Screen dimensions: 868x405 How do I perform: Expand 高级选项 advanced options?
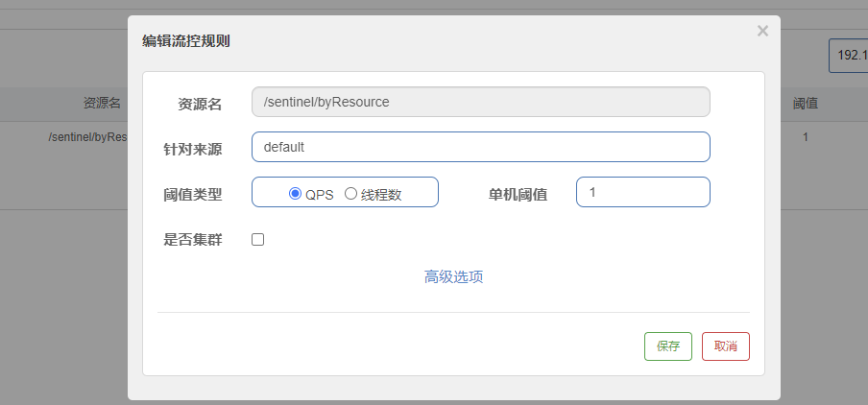pyautogui.click(x=453, y=276)
